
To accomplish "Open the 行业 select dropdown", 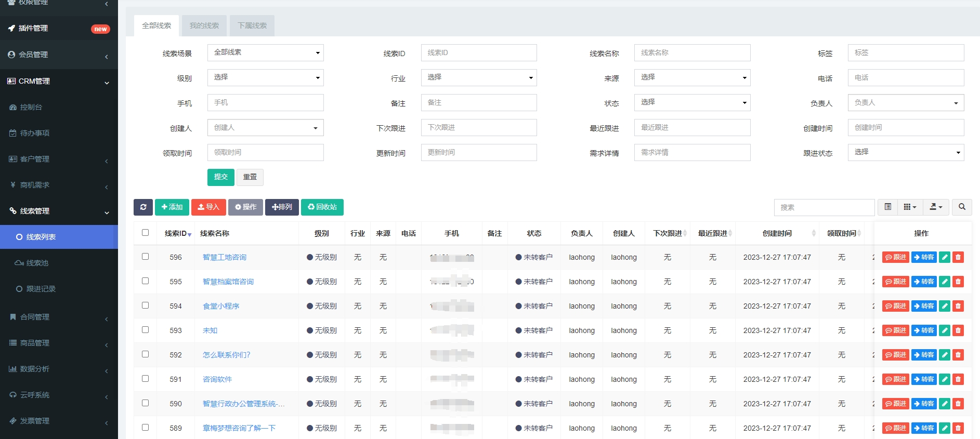I will (479, 77).
